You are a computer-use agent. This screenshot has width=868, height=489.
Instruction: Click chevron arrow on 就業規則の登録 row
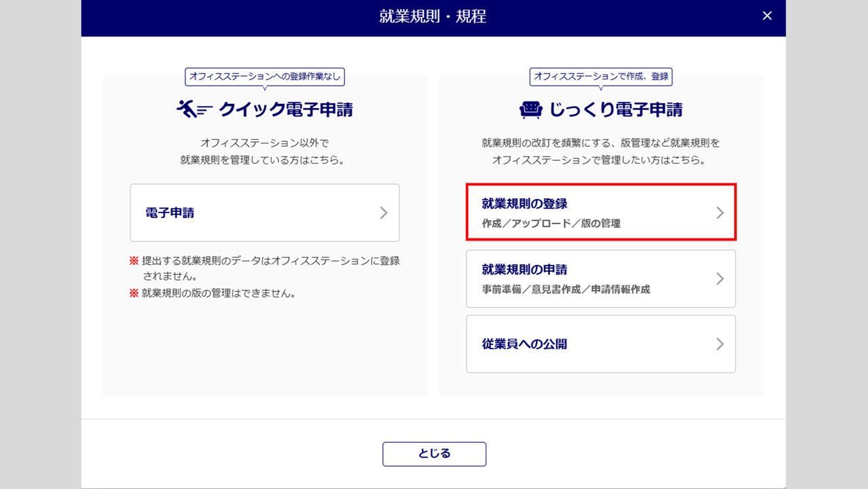[x=720, y=213]
